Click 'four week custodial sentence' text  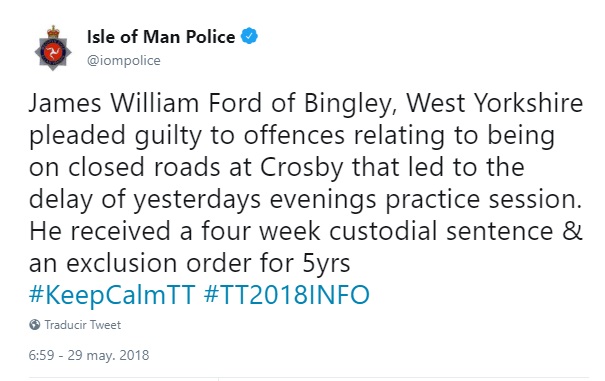point(377,231)
